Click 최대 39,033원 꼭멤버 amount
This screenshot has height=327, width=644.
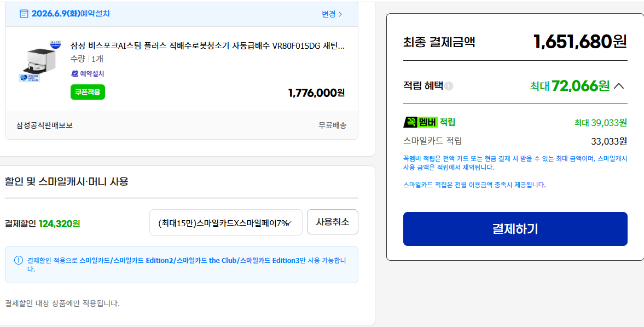600,123
